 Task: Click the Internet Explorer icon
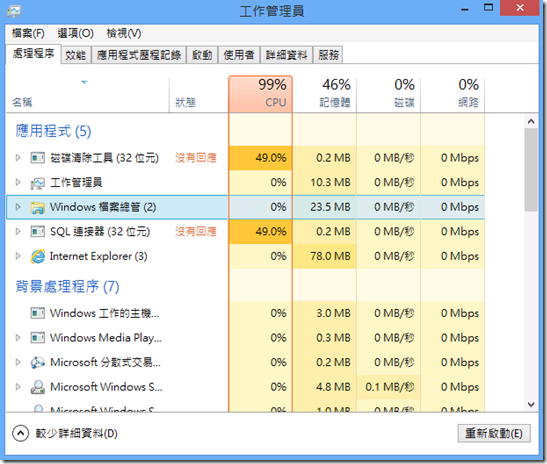[37, 256]
